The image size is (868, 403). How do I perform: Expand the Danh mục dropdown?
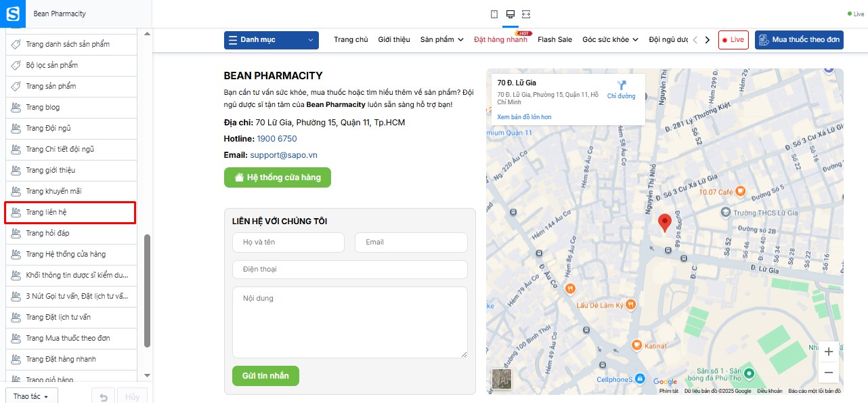click(x=271, y=40)
